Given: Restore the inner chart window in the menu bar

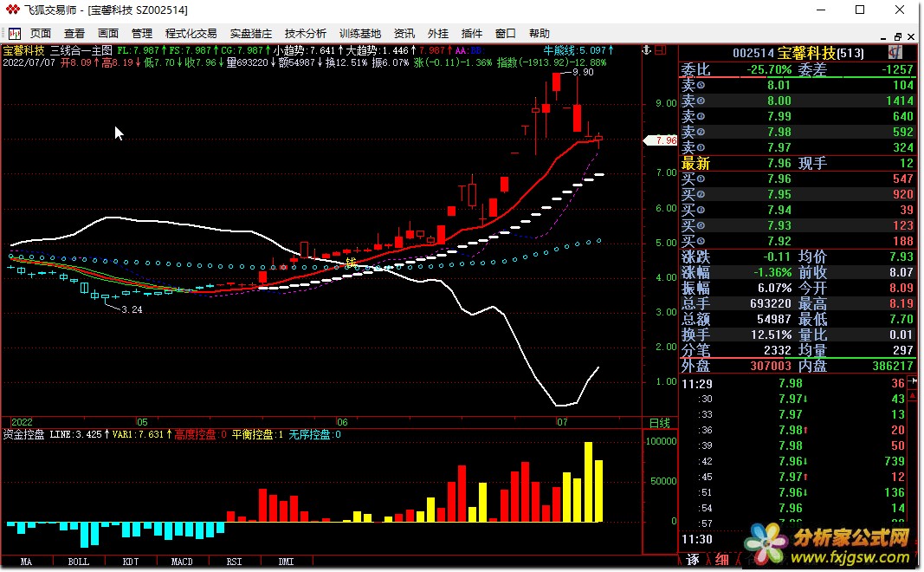Looking at the screenshot, I should (x=897, y=36).
